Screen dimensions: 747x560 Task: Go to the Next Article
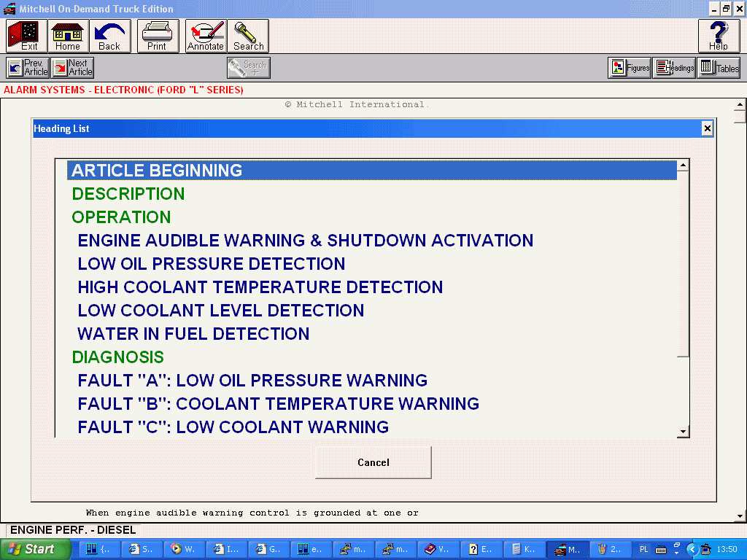(x=72, y=68)
